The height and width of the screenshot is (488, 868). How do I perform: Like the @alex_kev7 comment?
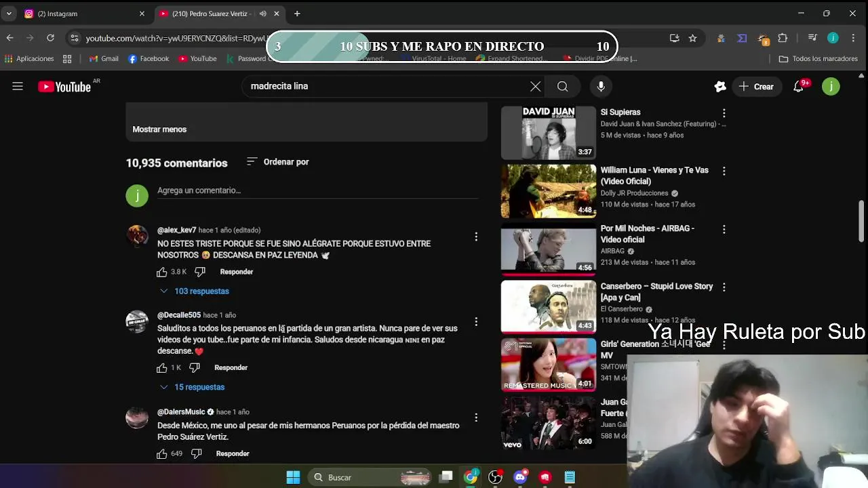161,272
